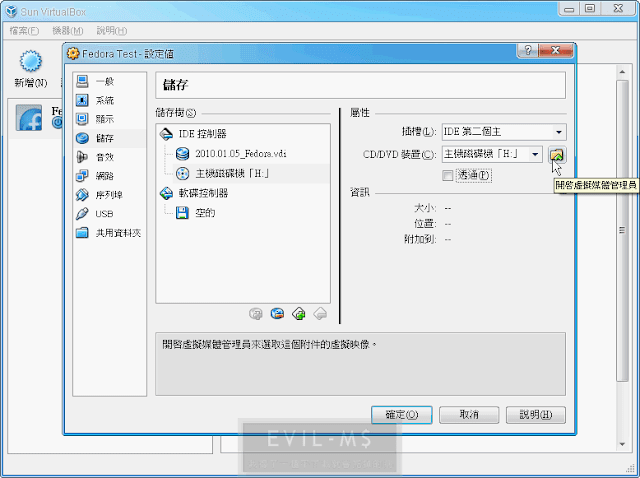This screenshot has height=478, width=640.
Task: Open the 檔案(F) menu in VirtualBox window
Action: click(x=24, y=31)
